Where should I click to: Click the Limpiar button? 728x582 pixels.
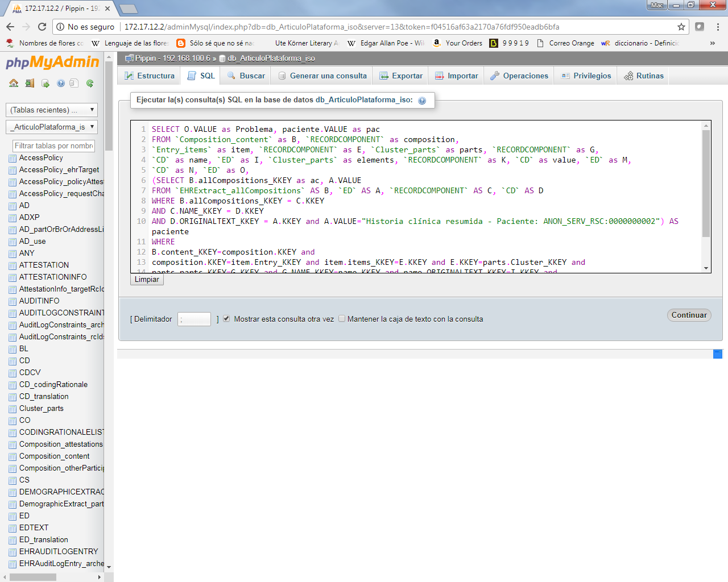[x=147, y=280]
